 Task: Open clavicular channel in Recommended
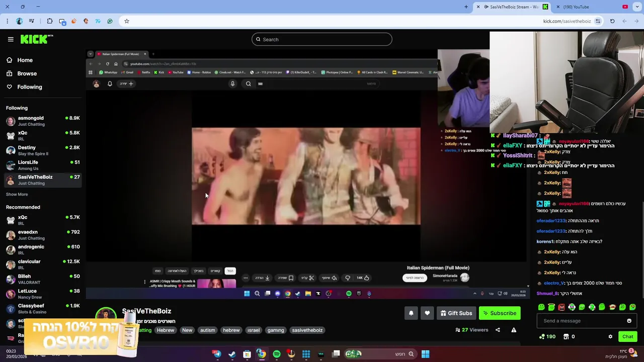(x=43, y=264)
